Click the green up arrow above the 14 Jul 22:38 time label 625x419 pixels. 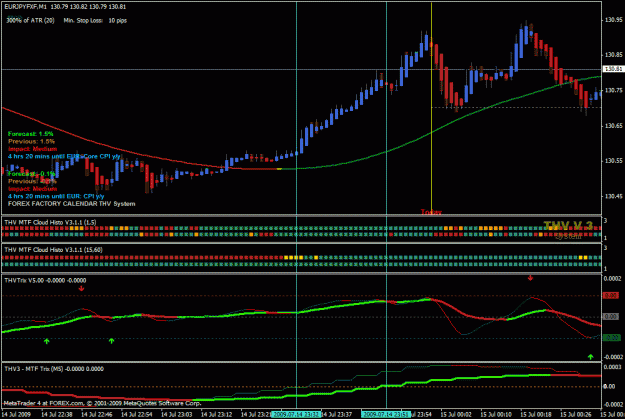[x=47, y=341]
